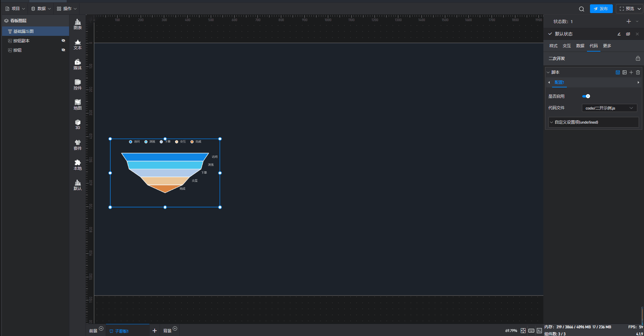Click the 发布 publish button
Screen dimensions: 644x336
click(601, 9)
